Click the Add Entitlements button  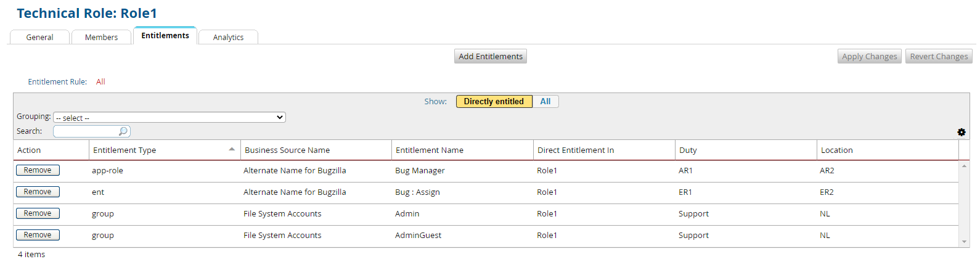(491, 56)
